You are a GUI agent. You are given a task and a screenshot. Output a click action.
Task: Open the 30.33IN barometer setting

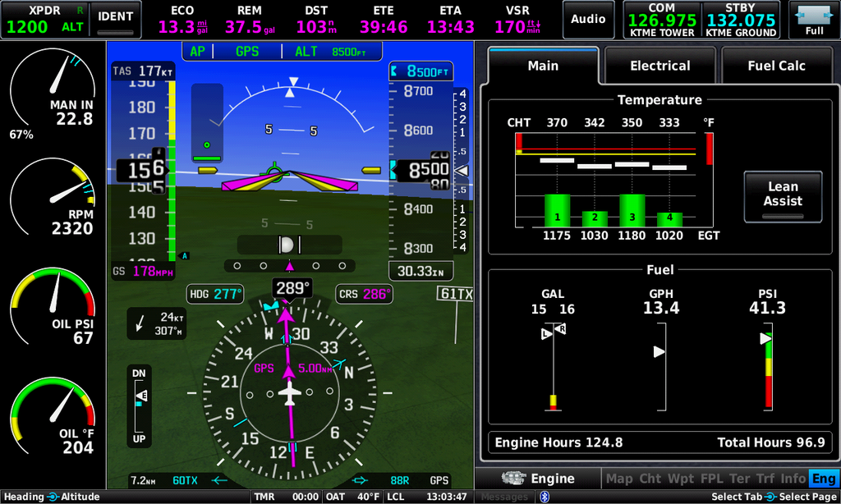coord(420,271)
